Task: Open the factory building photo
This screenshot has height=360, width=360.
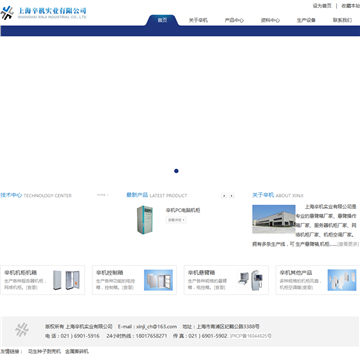Action: [274, 219]
